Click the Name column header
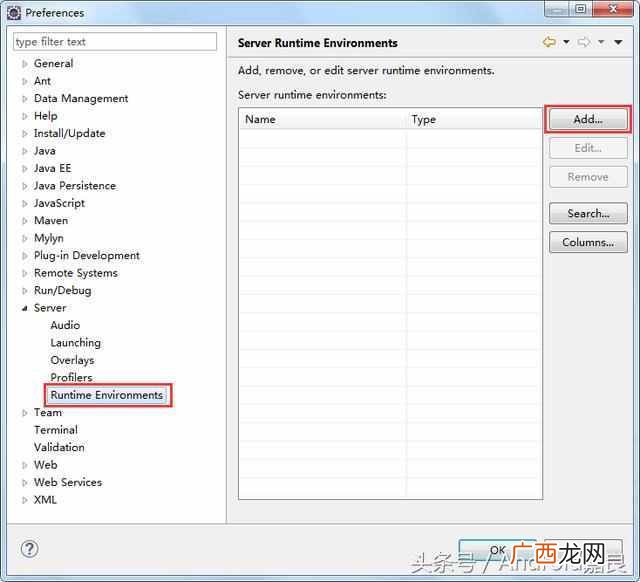 (323, 120)
